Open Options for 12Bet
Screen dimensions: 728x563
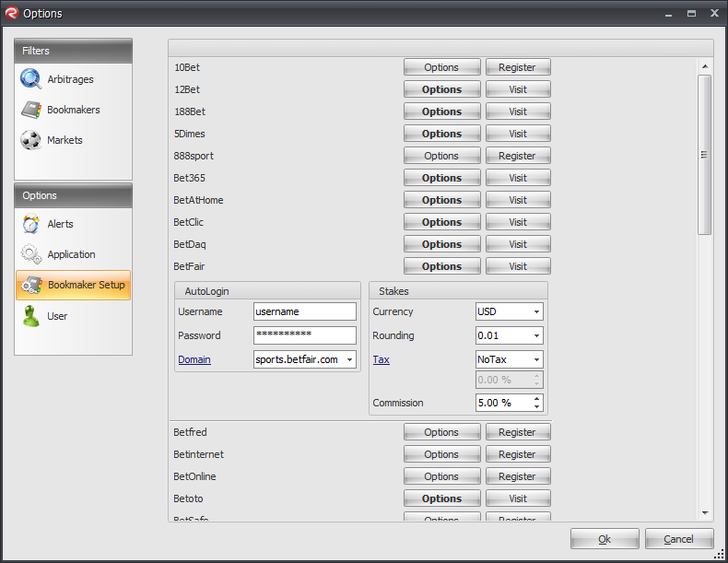[x=441, y=89]
